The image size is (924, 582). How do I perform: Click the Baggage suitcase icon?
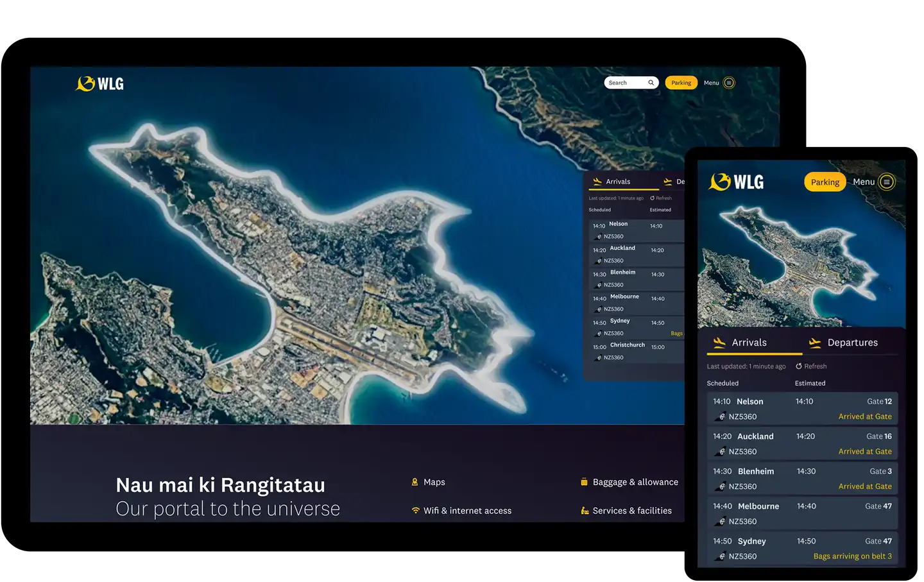click(x=584, y=482)
